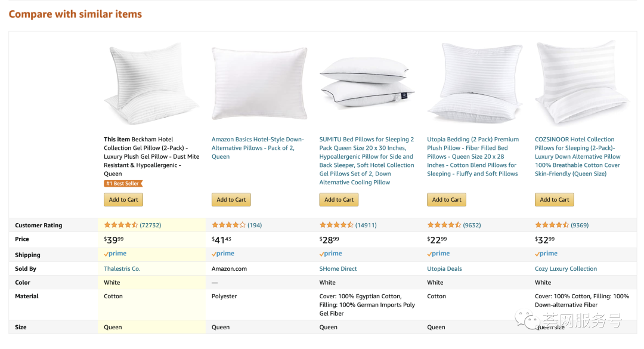
Task: Open the Amazon Basics Hotel-Style pillows link
Action: (258, 148)
